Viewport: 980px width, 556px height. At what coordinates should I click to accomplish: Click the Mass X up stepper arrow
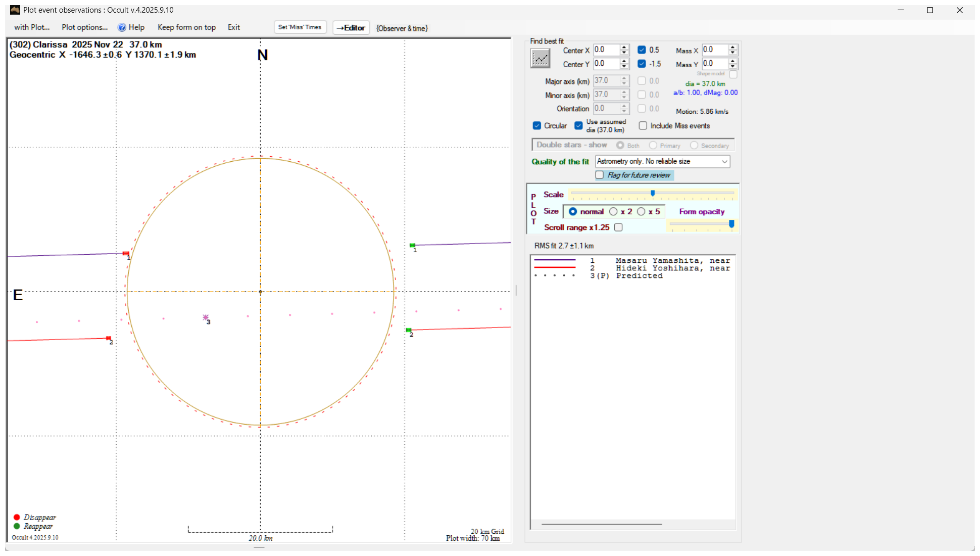tap(733, 47)
